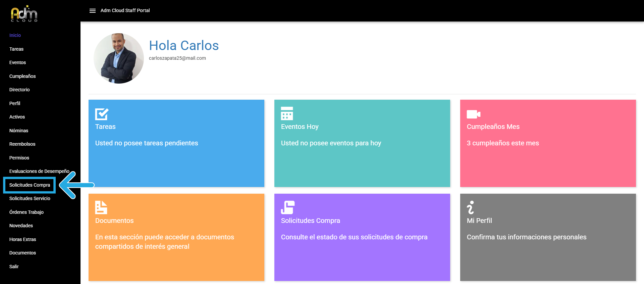Click the Solicitudes Compra scroll icon
The image size is (644, 284).
coord(287,207)
